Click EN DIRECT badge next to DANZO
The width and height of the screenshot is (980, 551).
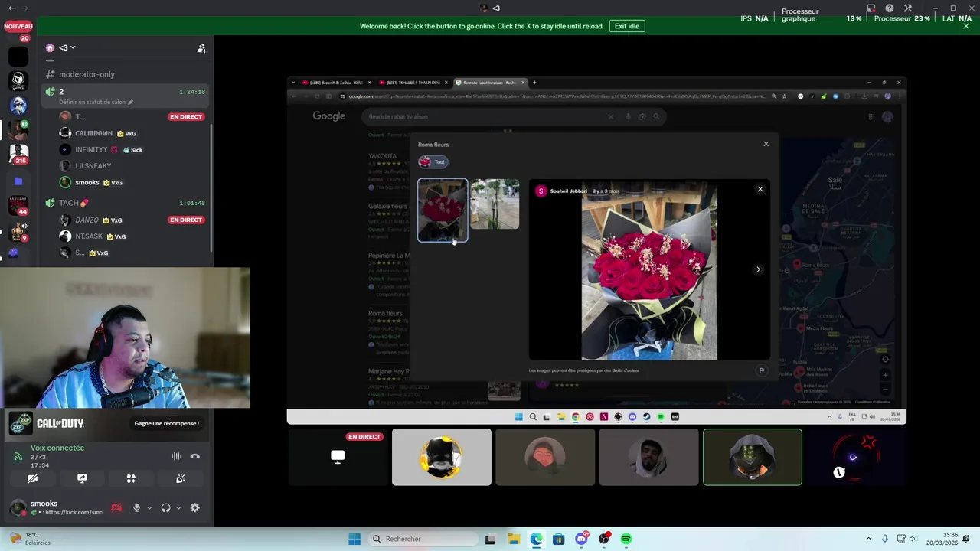(x=186, y=220)
